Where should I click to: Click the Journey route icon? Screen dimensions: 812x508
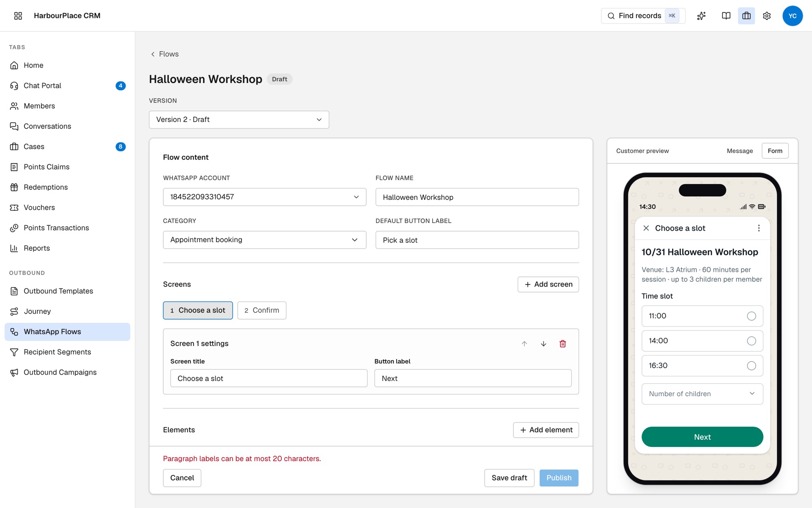[x=14, y=311]
